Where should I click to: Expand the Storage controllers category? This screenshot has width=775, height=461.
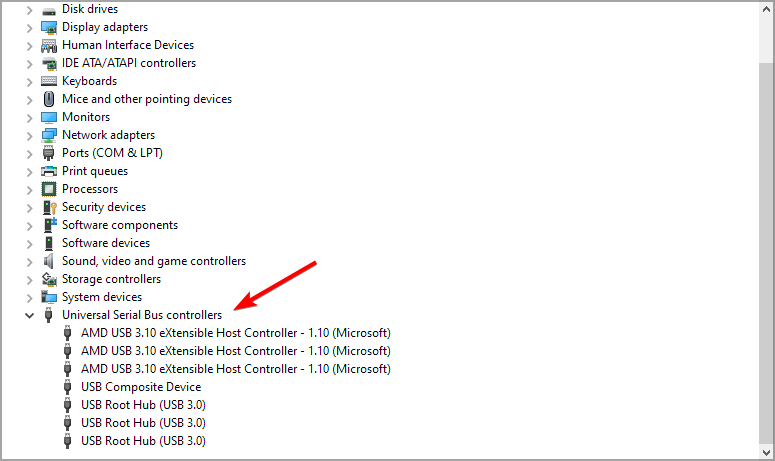pyautogui.click(x=30, y=279)
